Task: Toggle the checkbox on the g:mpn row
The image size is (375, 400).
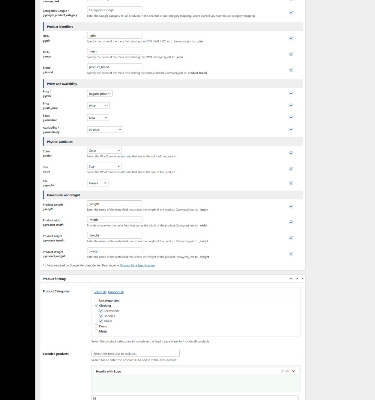Action: [291, 54]
